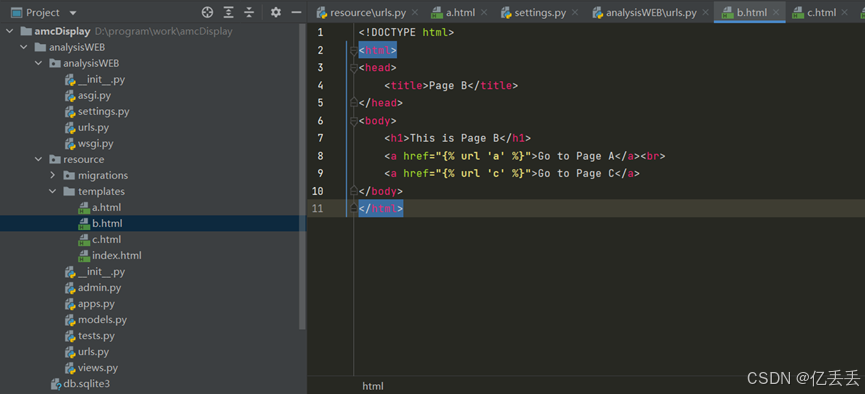Select urls.py below tests.py

[x=93, y=352]
